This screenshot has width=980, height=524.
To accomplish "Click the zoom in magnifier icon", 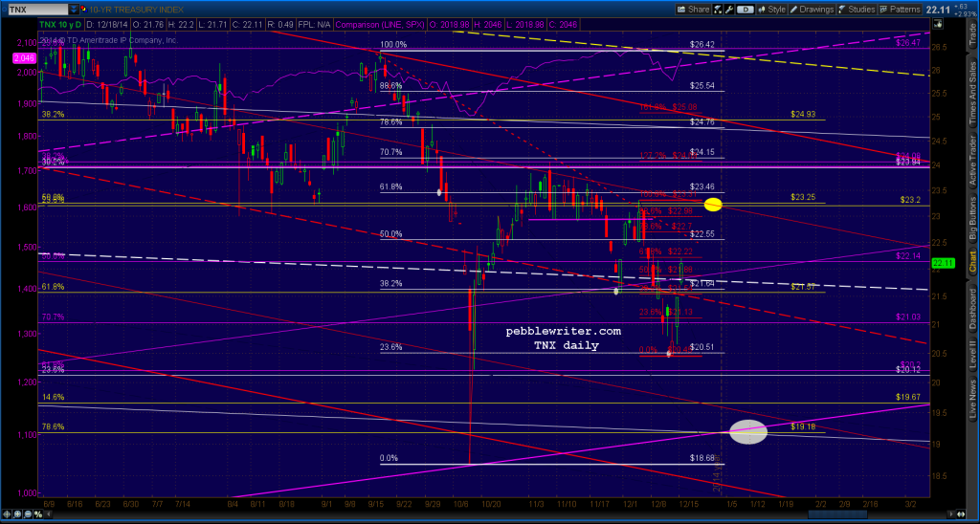I will (x=17, y=514).
